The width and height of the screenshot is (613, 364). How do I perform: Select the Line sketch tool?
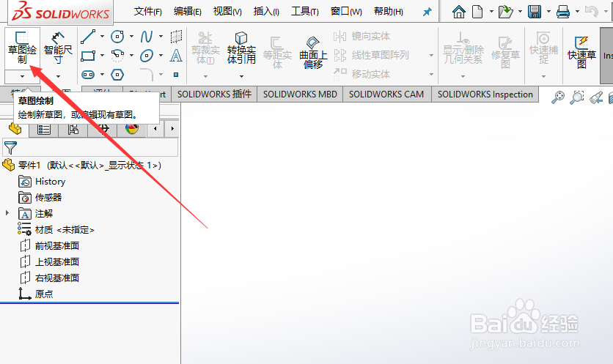(88, 37)
